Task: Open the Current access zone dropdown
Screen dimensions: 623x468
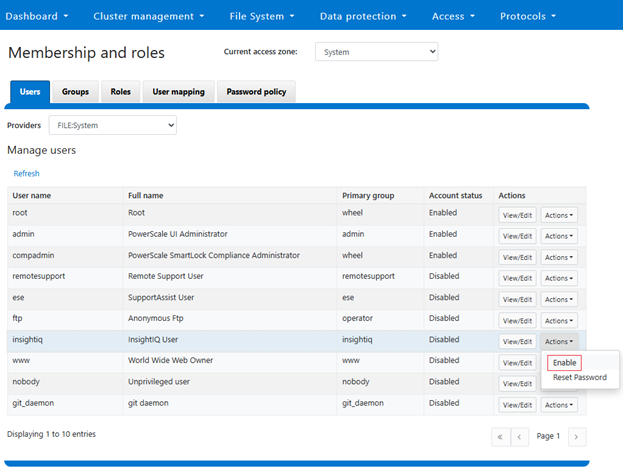Action: coord(376,52)
